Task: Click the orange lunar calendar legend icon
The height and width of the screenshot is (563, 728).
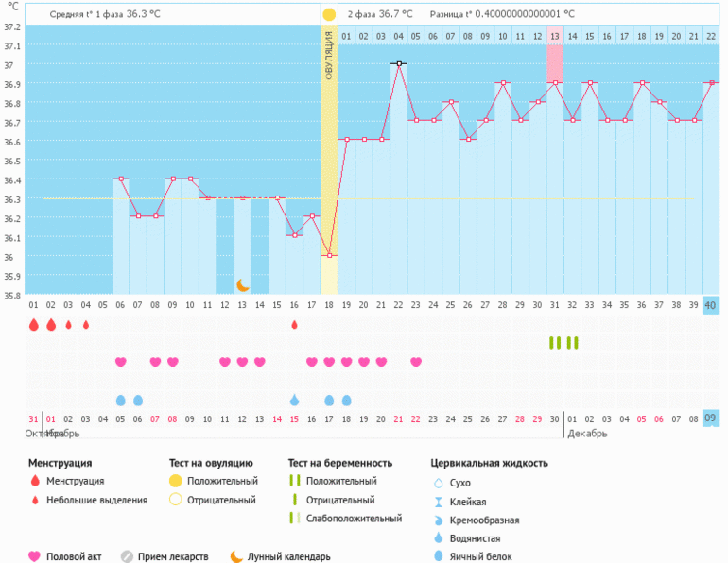Action: (236, 556)
